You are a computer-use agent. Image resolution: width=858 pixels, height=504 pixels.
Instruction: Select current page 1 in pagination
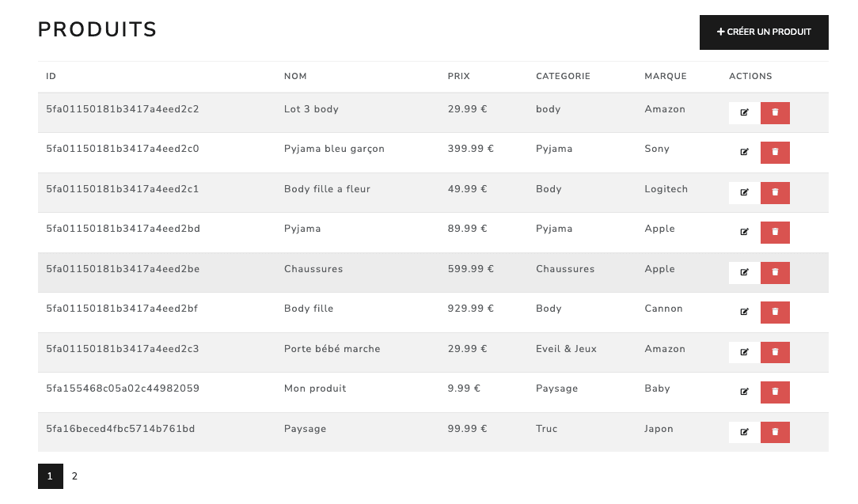click(x=51, y=476)
